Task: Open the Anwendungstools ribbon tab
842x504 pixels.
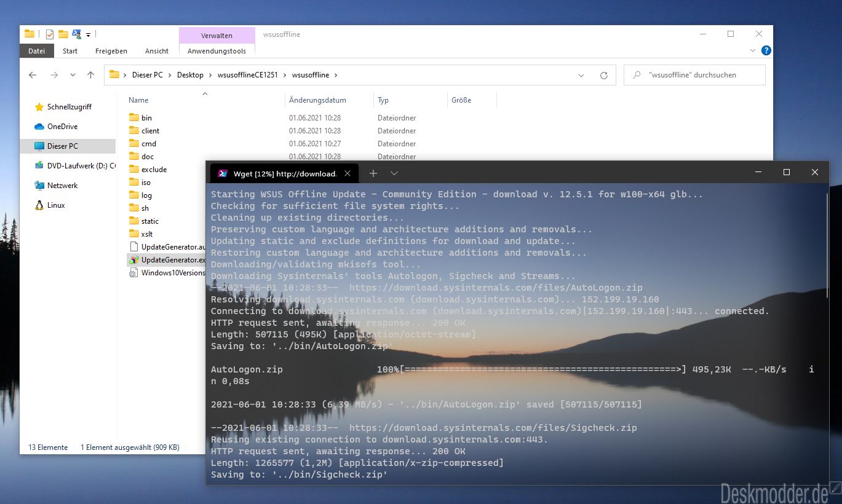Action: [216, 51]
